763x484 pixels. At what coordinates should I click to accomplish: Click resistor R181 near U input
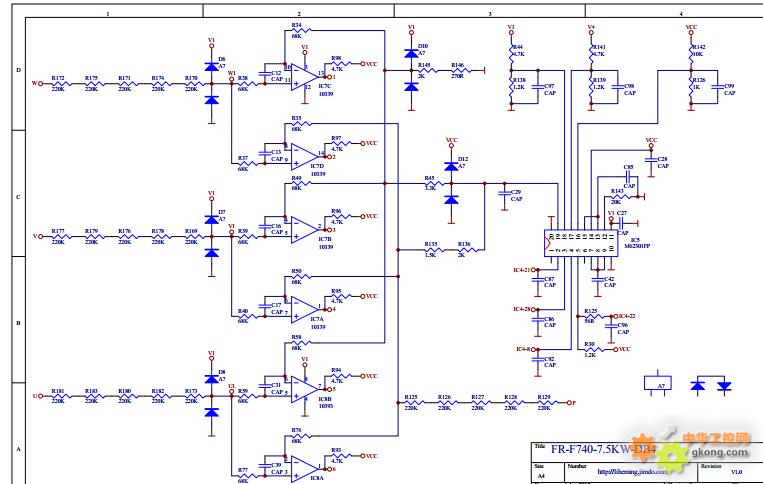(x=58, y=397)
